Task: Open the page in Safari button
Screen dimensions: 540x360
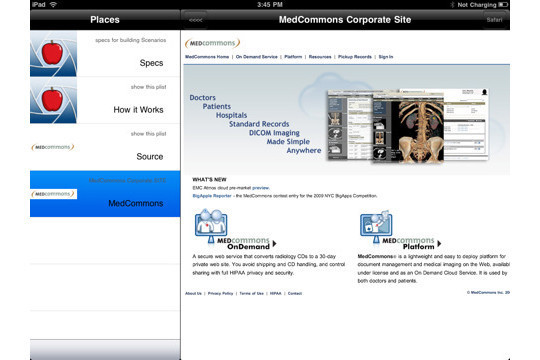Action: [494, 20]
